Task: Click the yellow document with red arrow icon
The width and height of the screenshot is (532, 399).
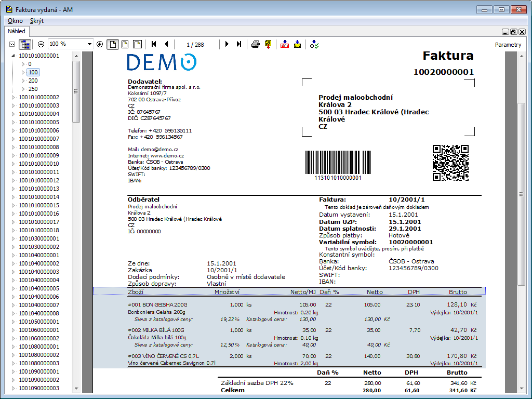Action: point(268,45)
